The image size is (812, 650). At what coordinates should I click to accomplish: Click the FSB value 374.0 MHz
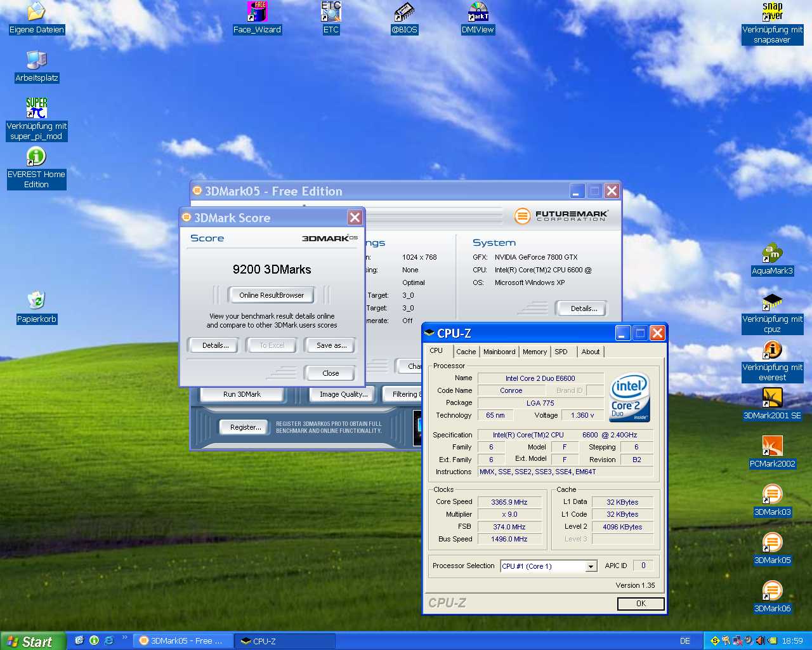click(509, 527)
